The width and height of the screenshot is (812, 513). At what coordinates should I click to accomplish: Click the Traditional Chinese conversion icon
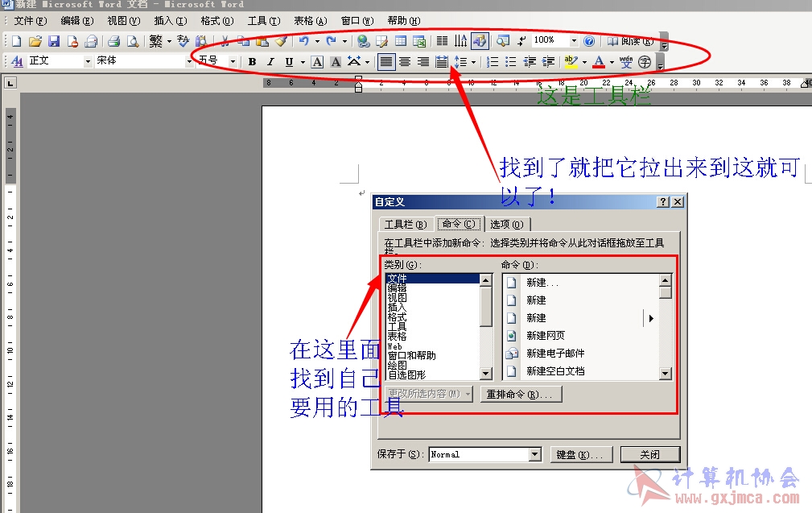tap(156, 41)
